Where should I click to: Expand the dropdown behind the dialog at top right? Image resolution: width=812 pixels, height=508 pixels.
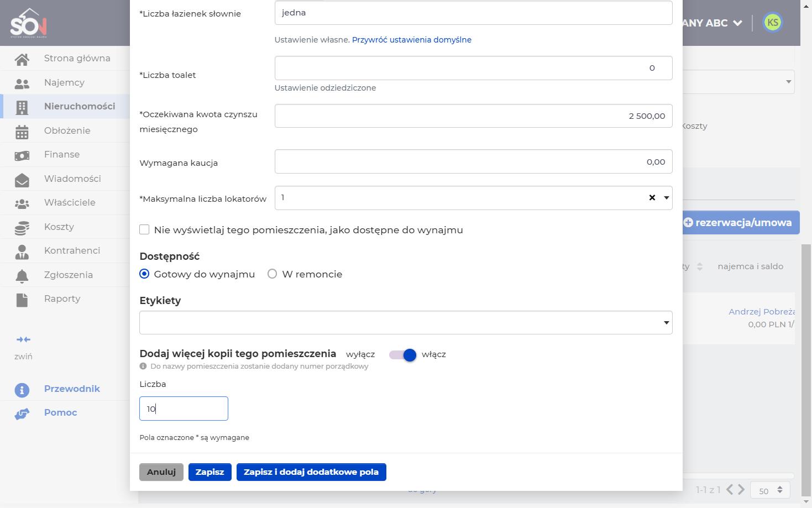[788, 82]
